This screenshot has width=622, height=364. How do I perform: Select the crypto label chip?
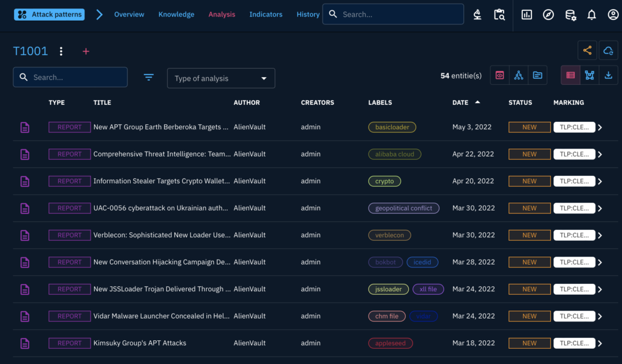coord(384,181)
